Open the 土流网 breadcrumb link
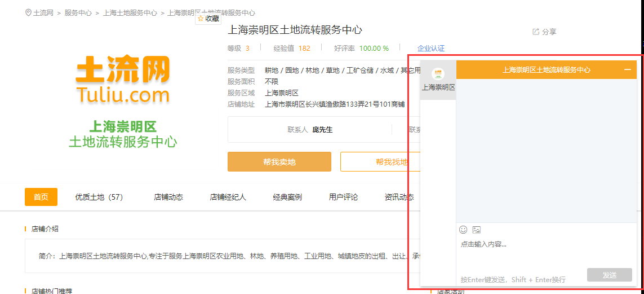 click(43, 13)
